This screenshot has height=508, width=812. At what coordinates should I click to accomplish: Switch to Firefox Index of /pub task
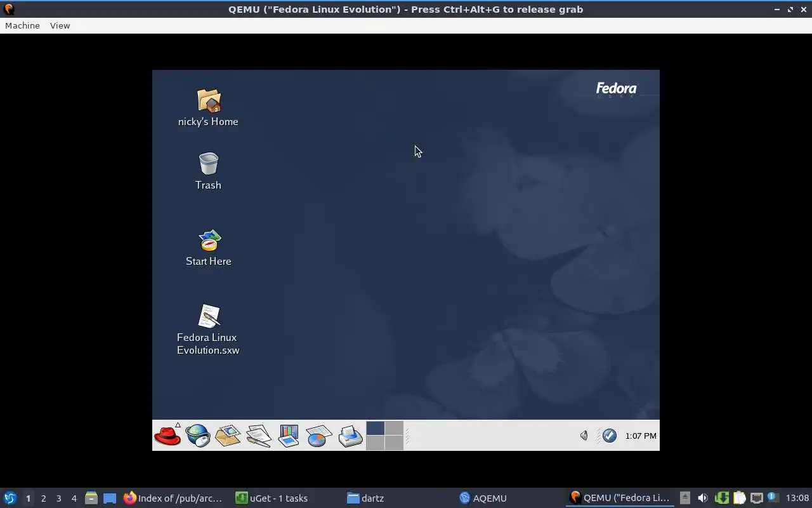174,498
